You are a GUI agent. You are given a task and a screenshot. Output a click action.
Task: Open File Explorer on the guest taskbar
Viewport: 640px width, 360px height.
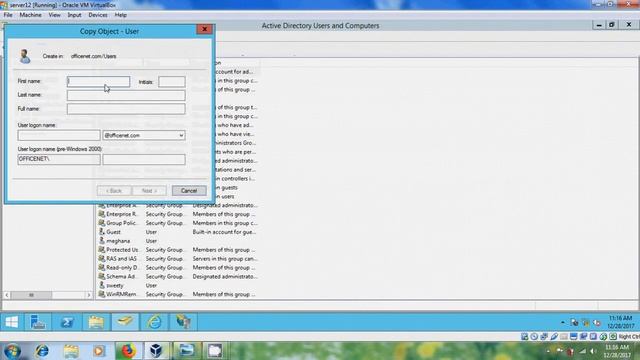click(96, 322)
